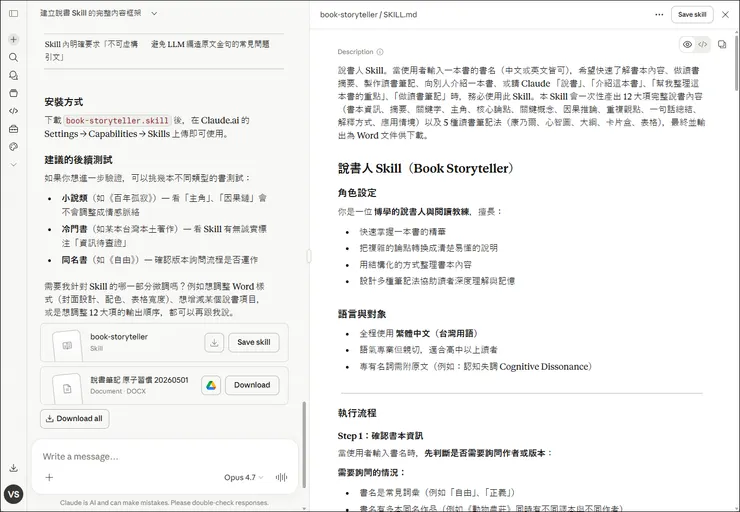Click the preview pane vertical scrollbar

[x=737, y=61]
